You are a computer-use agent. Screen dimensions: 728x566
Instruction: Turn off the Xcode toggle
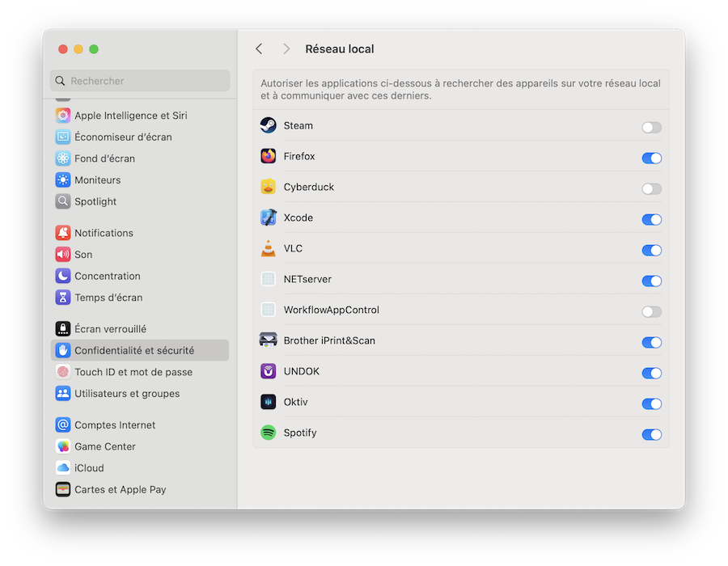pyautogui.click(x=651, y=219)
